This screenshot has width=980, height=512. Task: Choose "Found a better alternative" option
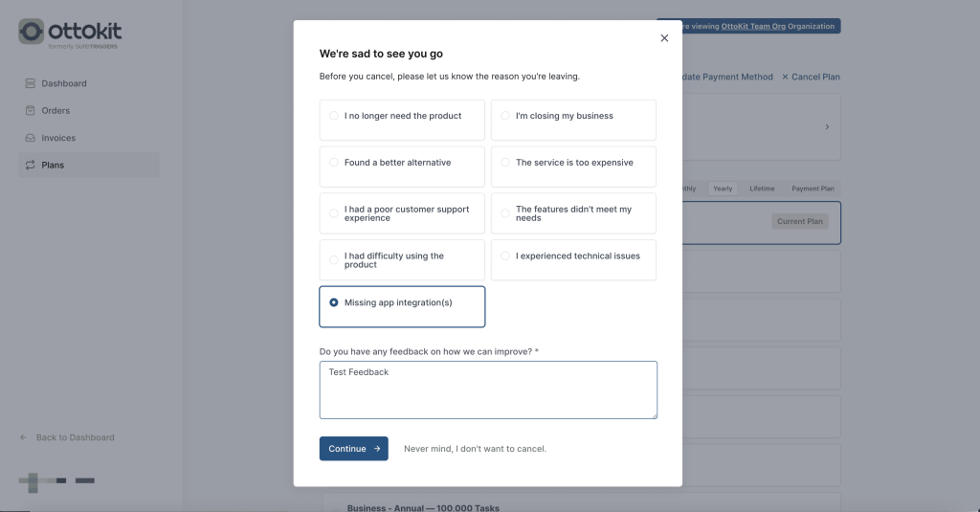click(334, 163)
